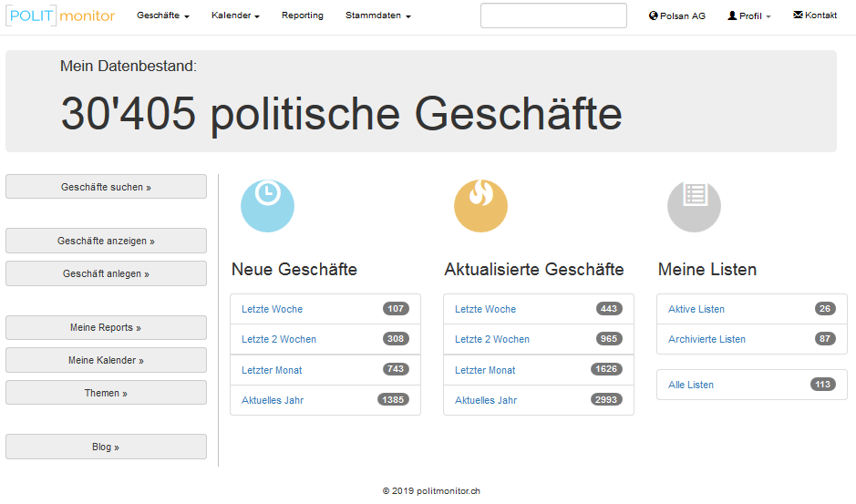
Task: Open the Blog button
Action: [x=106, y=447]
